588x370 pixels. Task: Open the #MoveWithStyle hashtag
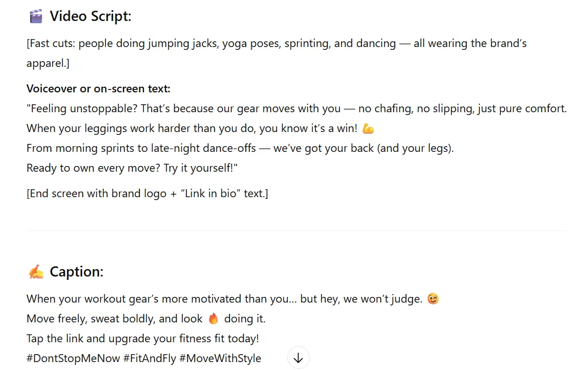pos(219,358)
